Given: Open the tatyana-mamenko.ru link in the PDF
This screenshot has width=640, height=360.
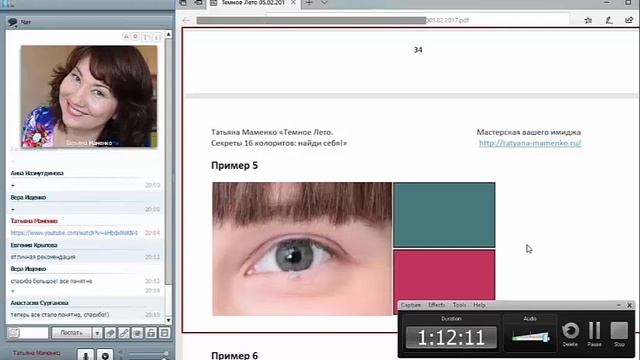Looking at the screenshot, I should point(530,143).
